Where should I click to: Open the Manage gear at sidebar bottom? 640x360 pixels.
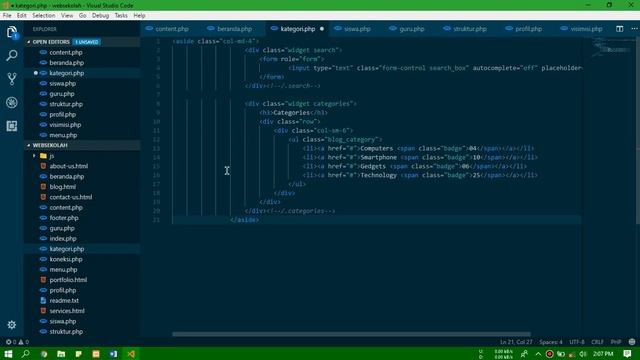tap(12, 325)
